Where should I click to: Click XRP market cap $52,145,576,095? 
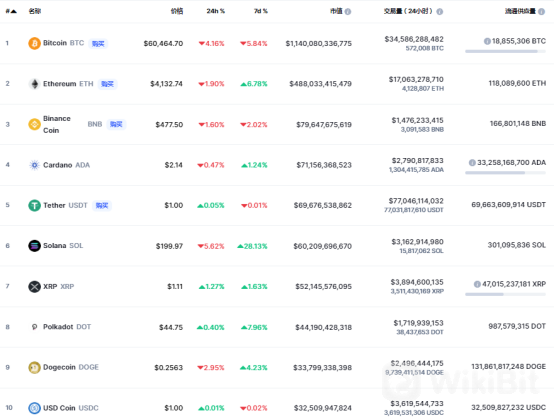324,287
